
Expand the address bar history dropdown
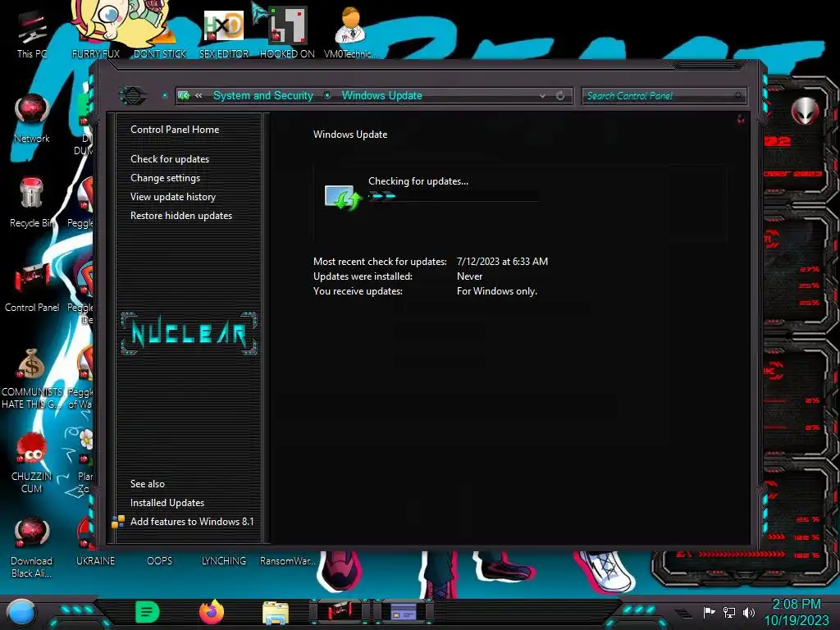[x=542, y=96]
